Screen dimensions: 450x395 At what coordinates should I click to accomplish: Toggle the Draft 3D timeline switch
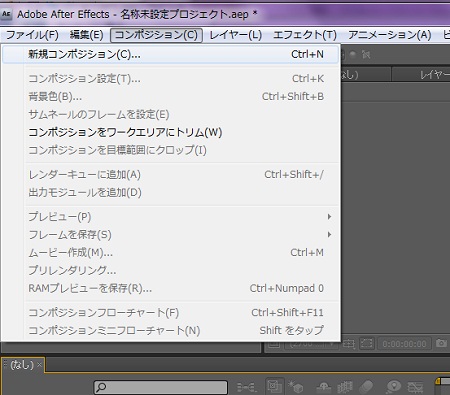(296, 387)
